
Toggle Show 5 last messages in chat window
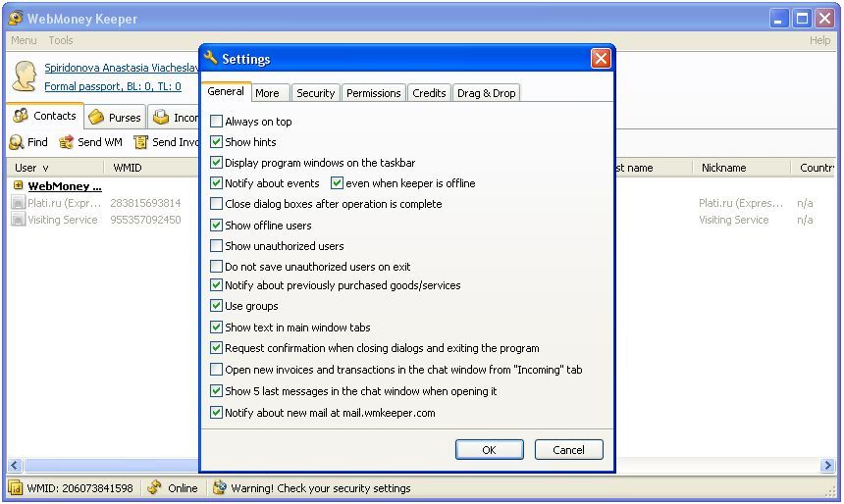coord(216,391)
